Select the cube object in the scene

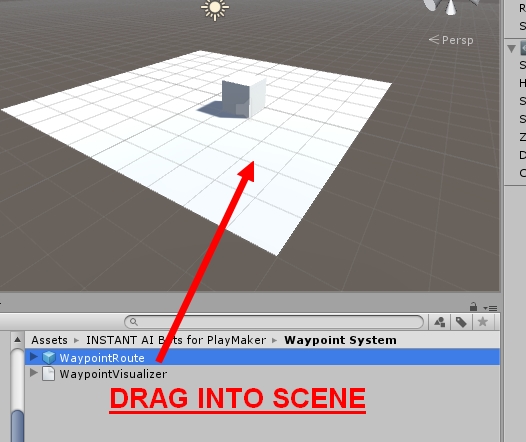pyautogui.click(x=244, y=98)
